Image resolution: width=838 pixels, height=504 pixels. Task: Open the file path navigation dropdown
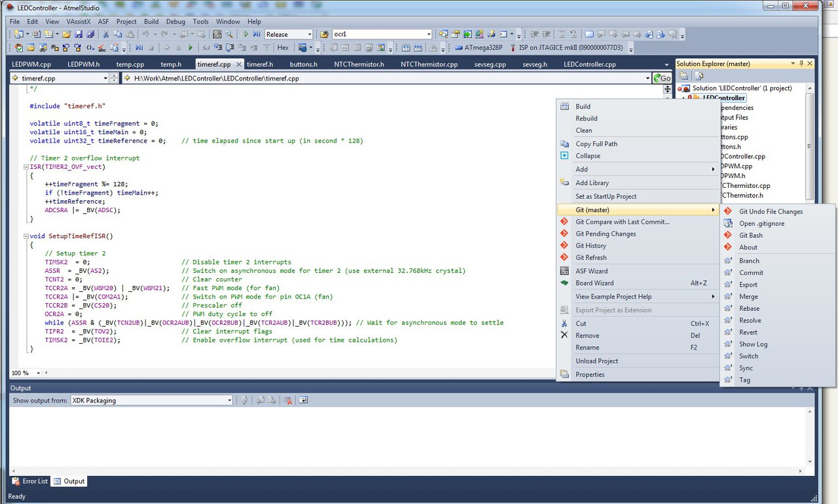pyautogui.click(x=648, y=78)
